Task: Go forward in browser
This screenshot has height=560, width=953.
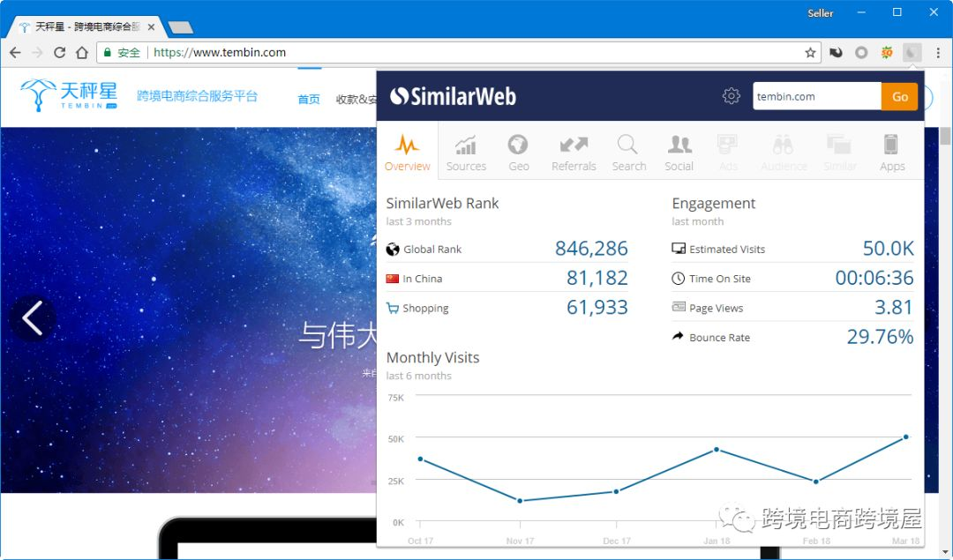Action: tap(37, 53)
